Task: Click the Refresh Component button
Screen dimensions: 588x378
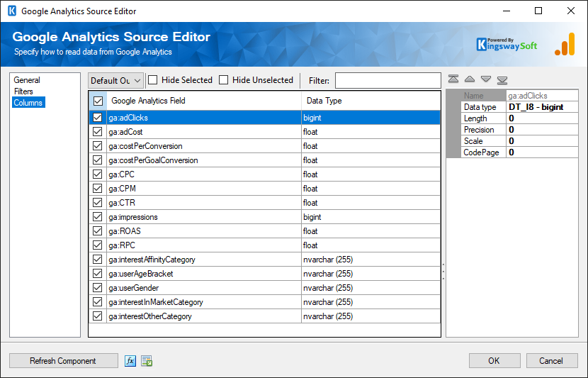Action: click(63, 361)
